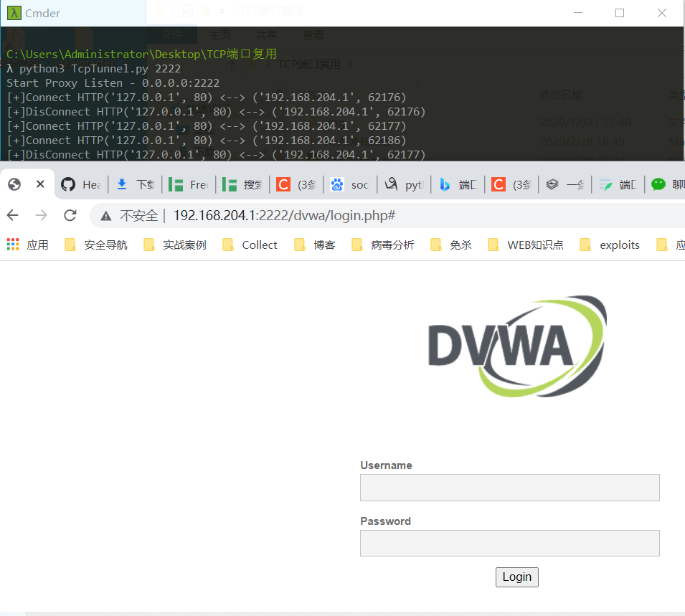Image resolution: width=685 pixels, height=616 pixels.
Task: Click the Cmder lambda logo icon
Action: (14, 13)
